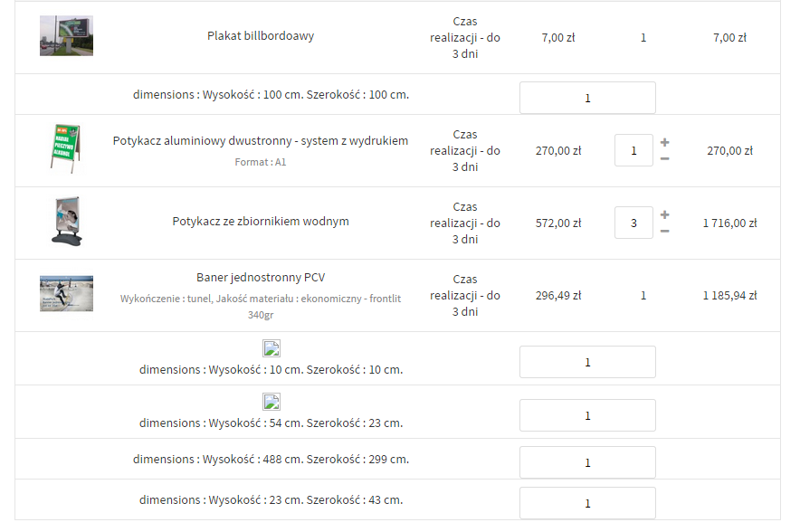Open Potykacz ze zbiornikiem wodnym product link
This screenshot has width=800, height=532.
click(261, 222)
